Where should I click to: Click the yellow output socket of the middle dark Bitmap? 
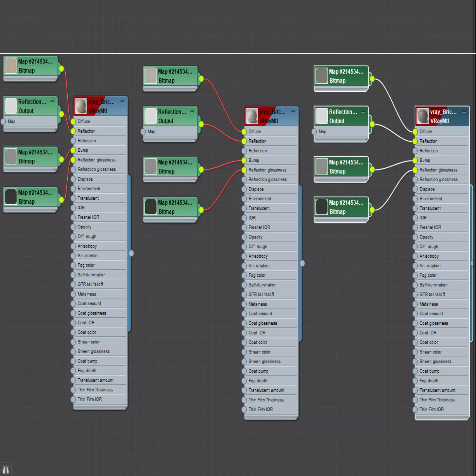tap(201, 210)
